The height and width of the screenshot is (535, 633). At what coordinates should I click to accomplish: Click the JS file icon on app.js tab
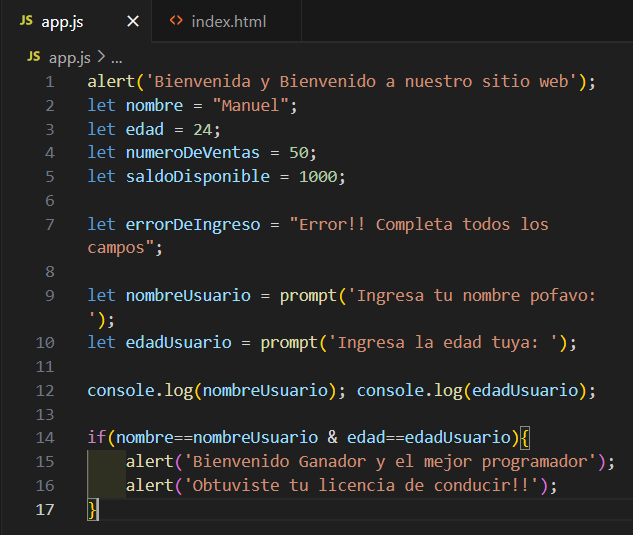tap(26, 21)
